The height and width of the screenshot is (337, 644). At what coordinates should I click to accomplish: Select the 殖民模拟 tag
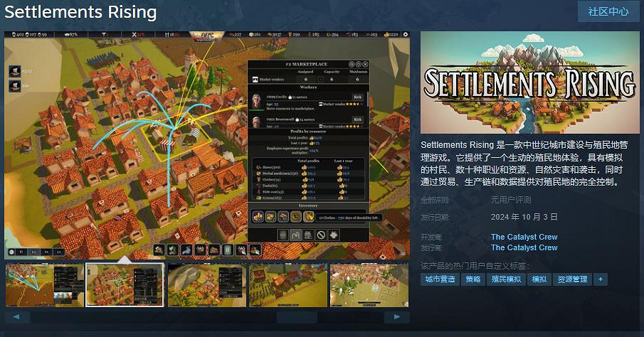coord(506,279)
